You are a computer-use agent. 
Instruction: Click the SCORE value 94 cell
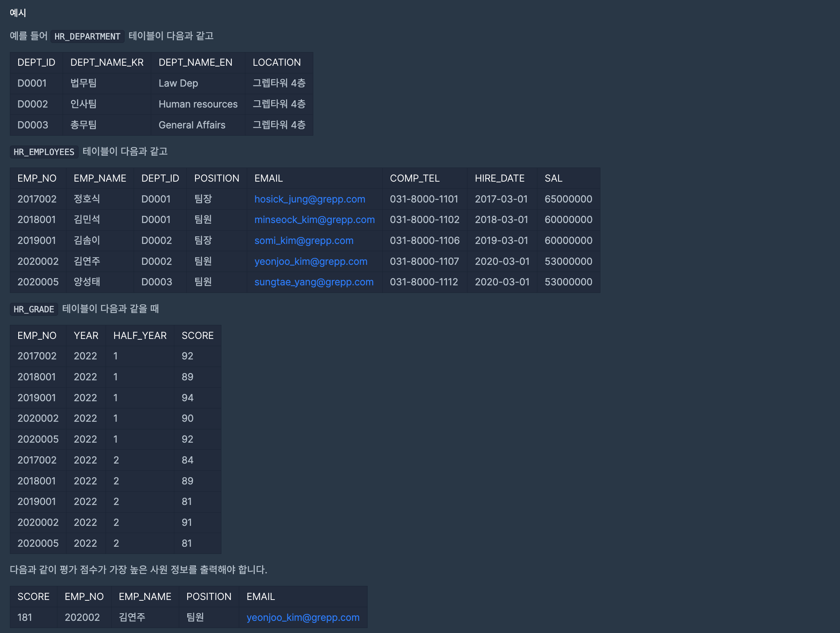[187, 398]
